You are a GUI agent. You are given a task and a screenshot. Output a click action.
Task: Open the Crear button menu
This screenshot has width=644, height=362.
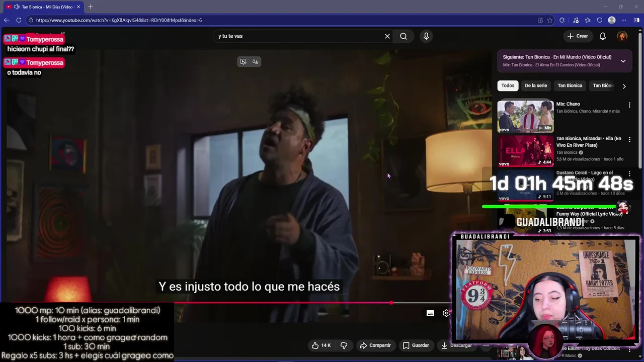pyautogui.click(x=578, y=36)
